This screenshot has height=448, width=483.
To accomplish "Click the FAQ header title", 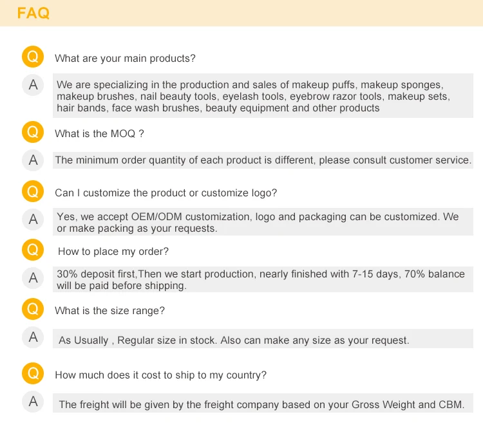I will coord(33,14).
